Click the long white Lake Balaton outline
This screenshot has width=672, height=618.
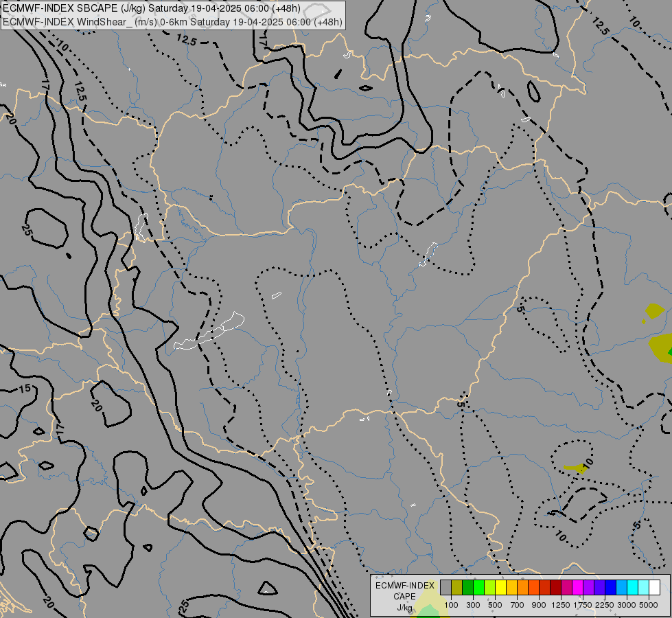209,331
